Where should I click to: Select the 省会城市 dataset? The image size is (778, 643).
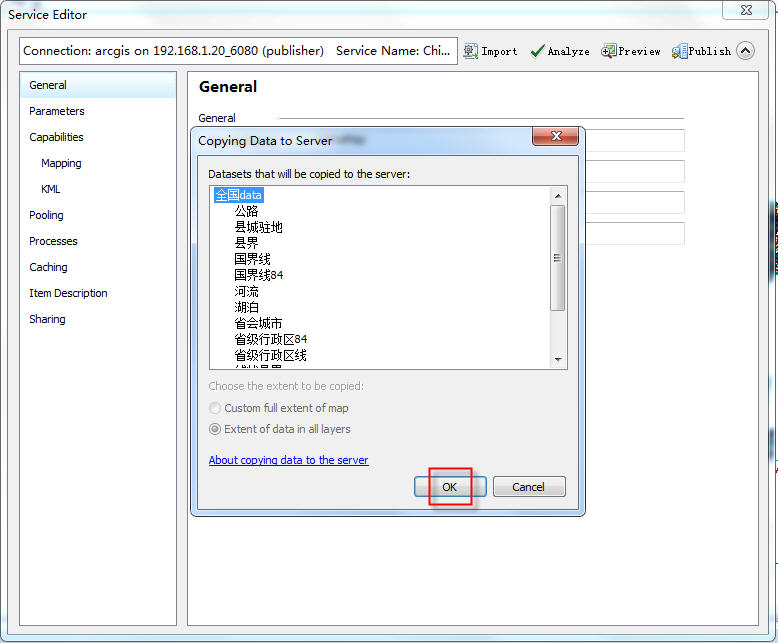[x=258, y=323]
